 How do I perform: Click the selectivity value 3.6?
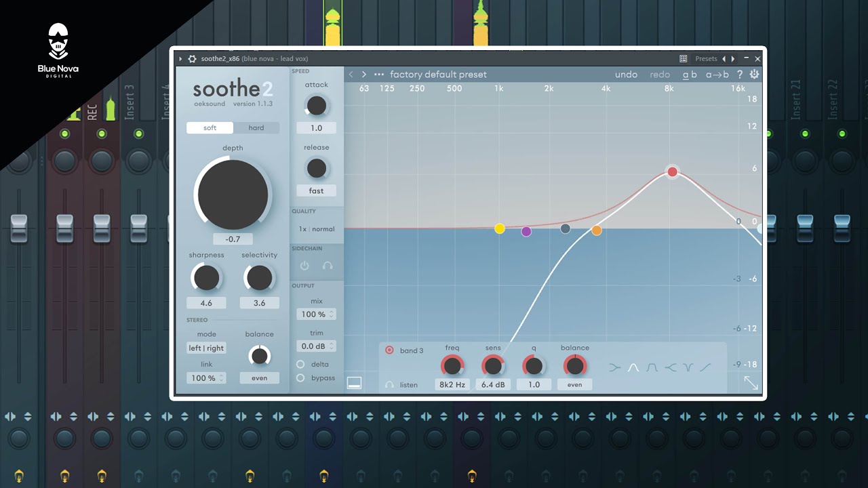click(259, 303)
